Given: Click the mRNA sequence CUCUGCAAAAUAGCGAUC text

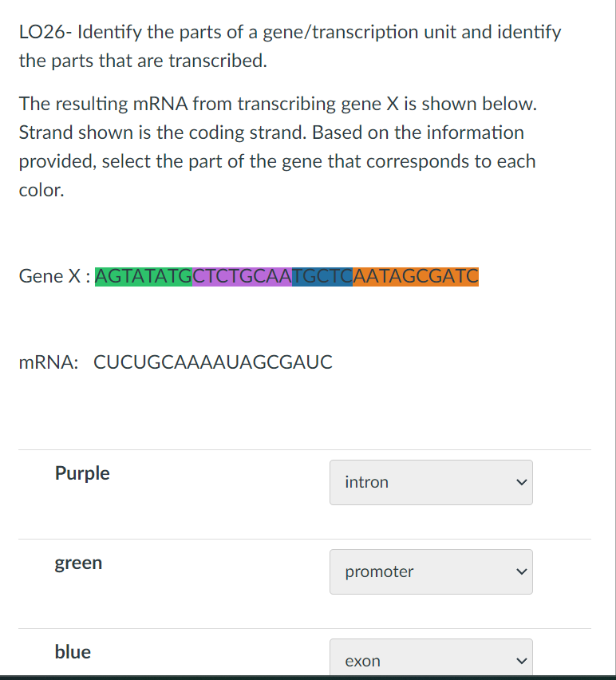Looking at the screenshot, I should coord(213,362).
